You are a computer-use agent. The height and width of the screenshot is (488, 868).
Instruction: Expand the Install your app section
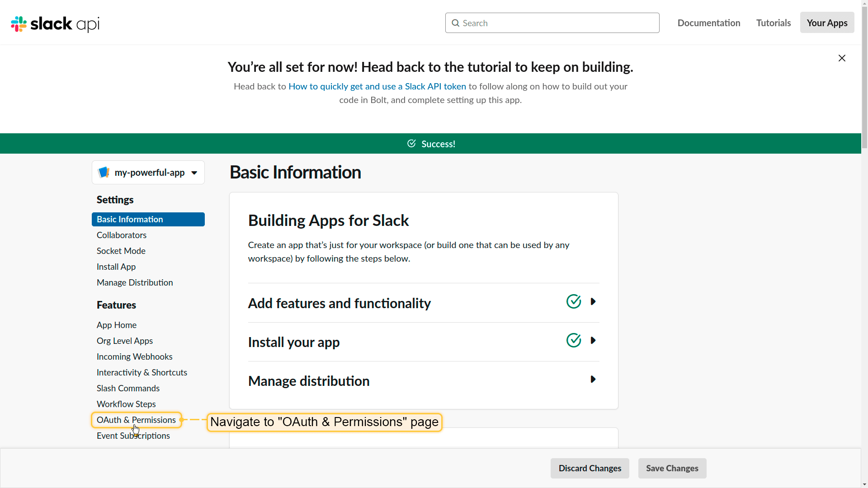(x=593, y=340)
